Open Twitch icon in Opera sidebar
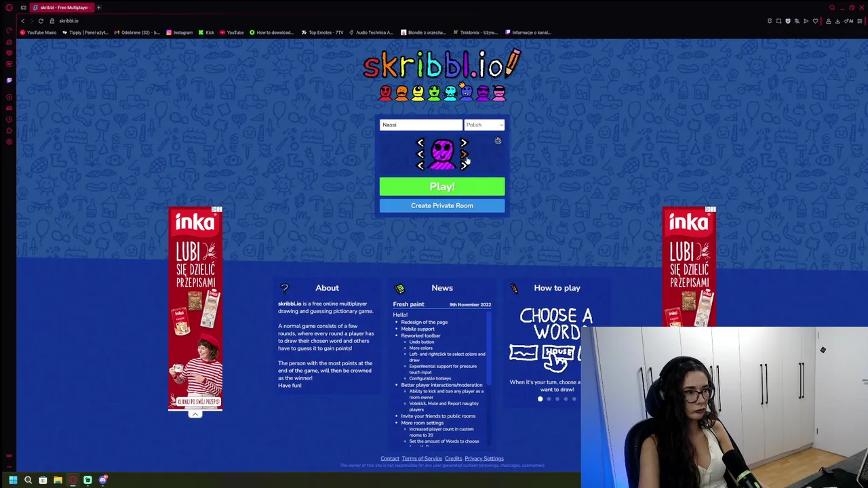The height and width of the screenshot is (488, 868). point(9,80)
